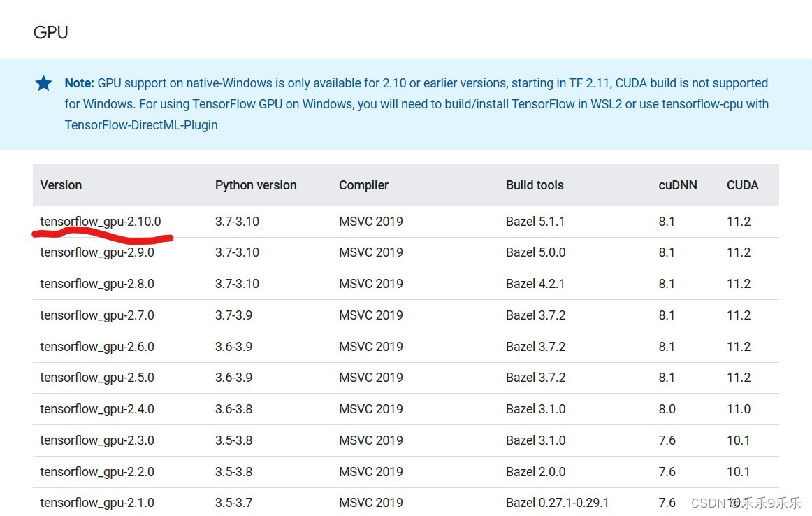Click Python version 3.5-3.7 in 2.1.0 row

(x=233, y=503)
